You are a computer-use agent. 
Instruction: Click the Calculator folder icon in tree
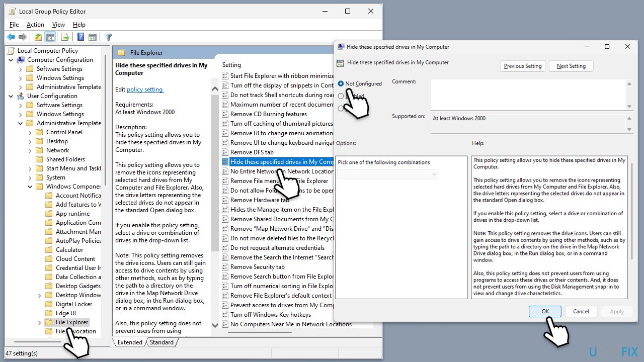[49, 250]
